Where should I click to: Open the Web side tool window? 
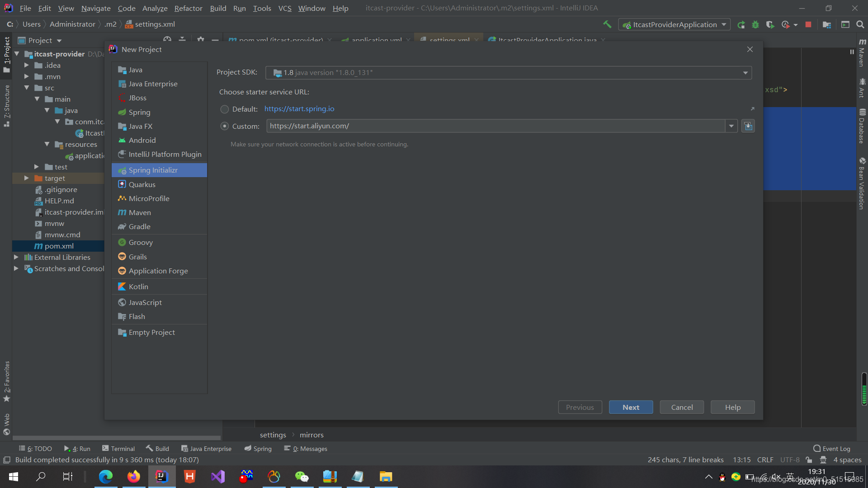click(x=7, y=424)
